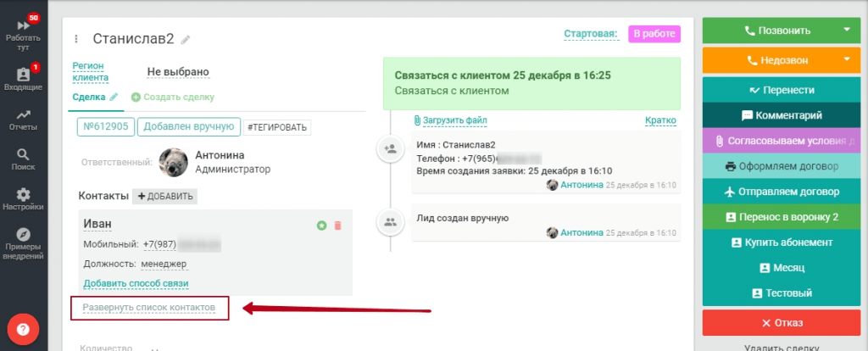Select the Оформляем договор button
Image resolution: width=868 pixels, height=351 pixels.
click(x=783, y=166)
